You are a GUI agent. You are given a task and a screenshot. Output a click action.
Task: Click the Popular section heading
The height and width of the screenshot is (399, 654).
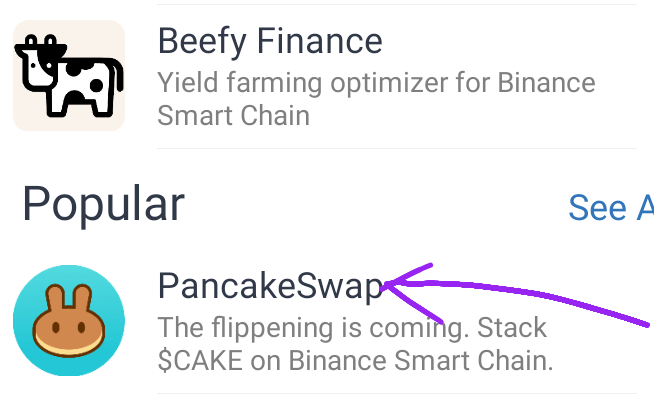tap(103, 204)
